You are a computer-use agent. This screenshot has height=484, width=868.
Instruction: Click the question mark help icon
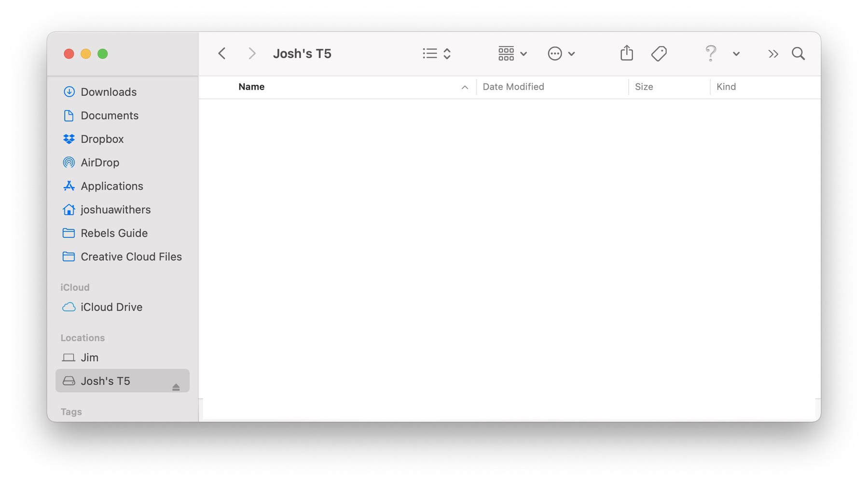pyautogui.click(x=710, y=53)
